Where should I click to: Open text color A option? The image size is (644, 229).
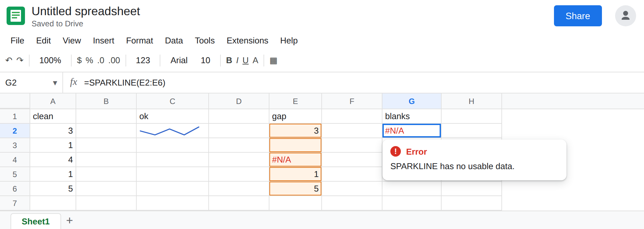(x=255, y=60)
